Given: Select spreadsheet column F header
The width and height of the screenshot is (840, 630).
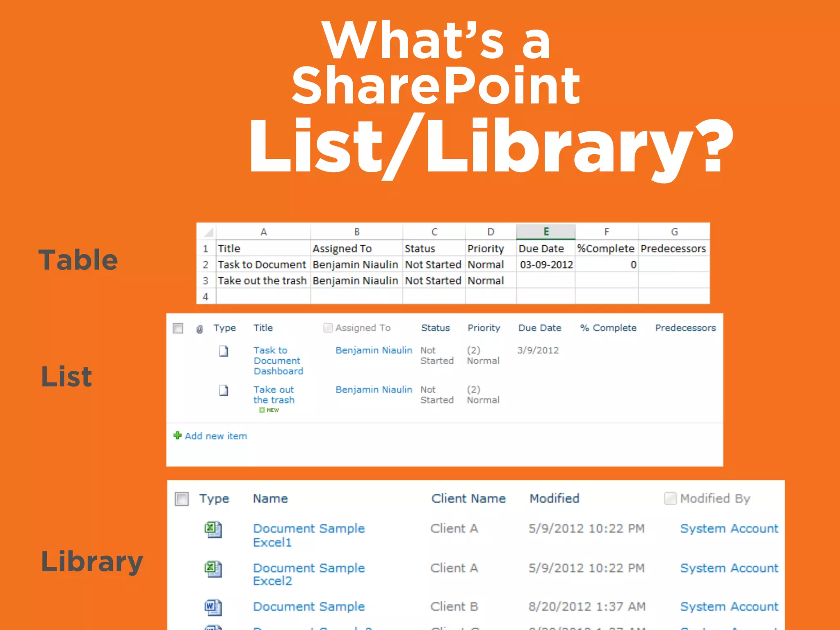Looking at the screenshot, I should (607, 232).
